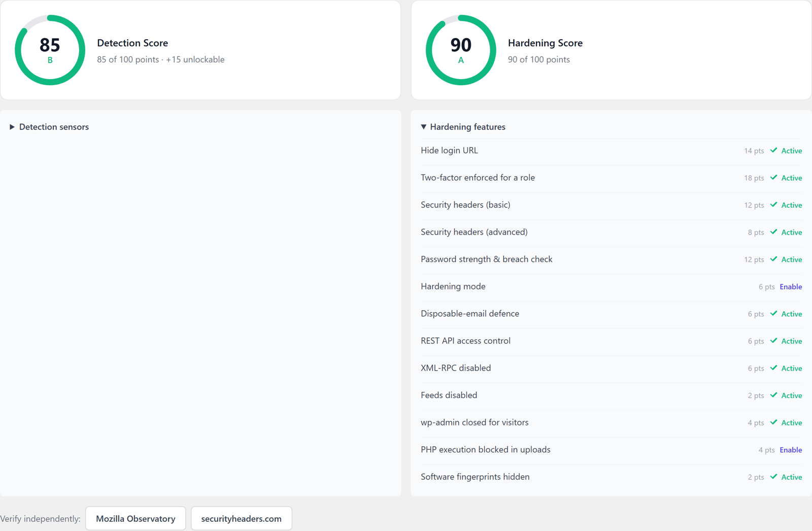The height and width of the screenshot is (531, 812).
Task: Click the 'Feeds disabled' label
Action: [x=449, y=395]
